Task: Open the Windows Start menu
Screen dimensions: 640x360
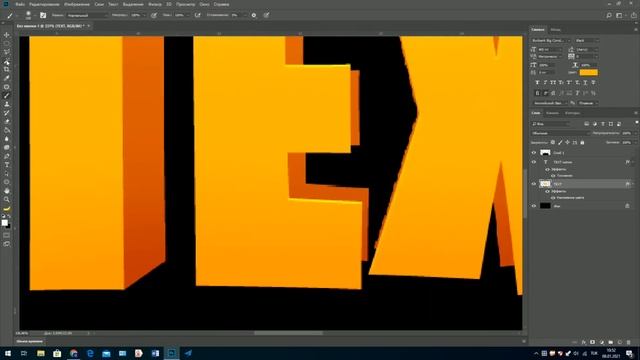Action: (x=8, y=353)
